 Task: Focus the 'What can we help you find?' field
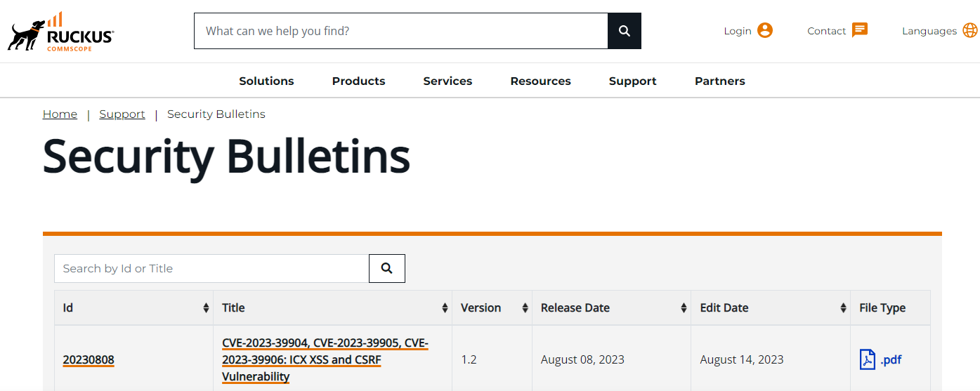tap(400, 31)
